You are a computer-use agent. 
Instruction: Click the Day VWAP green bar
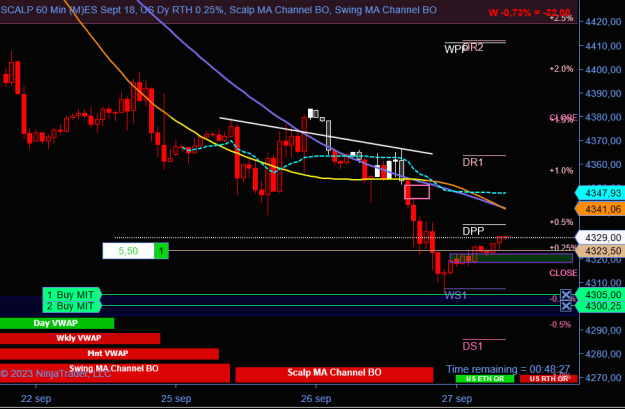pos(57,323)
